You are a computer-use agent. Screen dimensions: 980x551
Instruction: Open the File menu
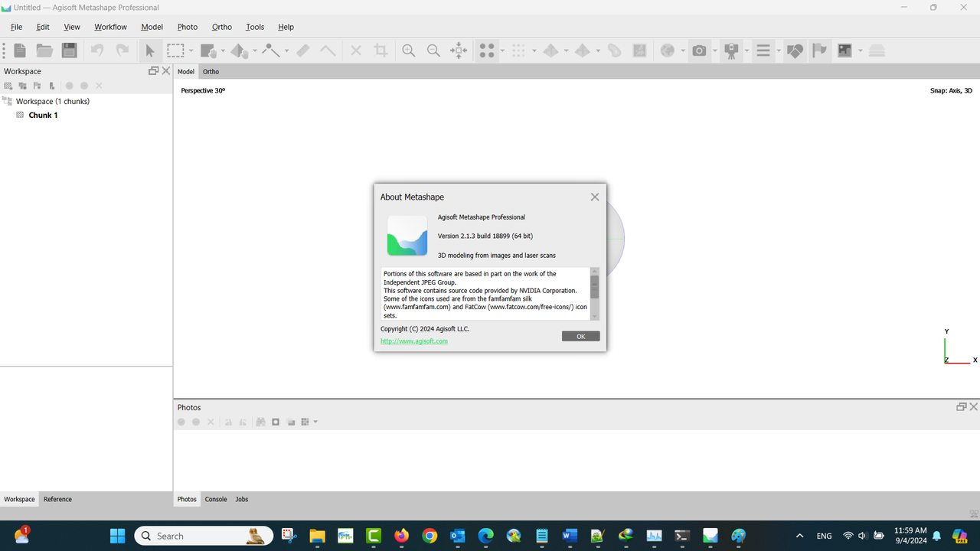(16, 27)
